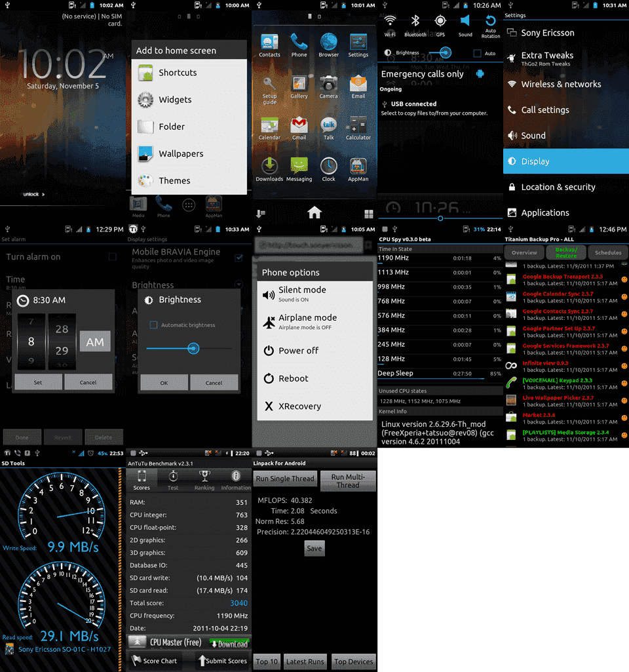
Task: Launch the Camera app icon
Action: click(328, 87)
